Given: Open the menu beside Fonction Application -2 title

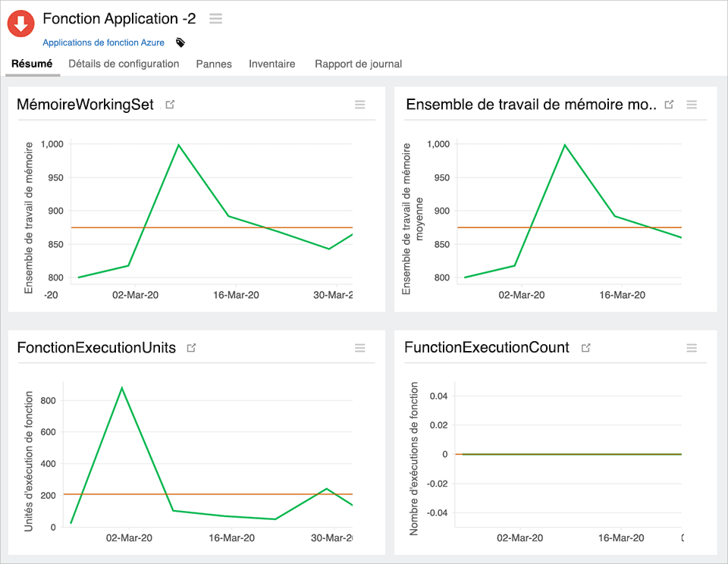Looking at the screenshot, I should click(215, 18).
